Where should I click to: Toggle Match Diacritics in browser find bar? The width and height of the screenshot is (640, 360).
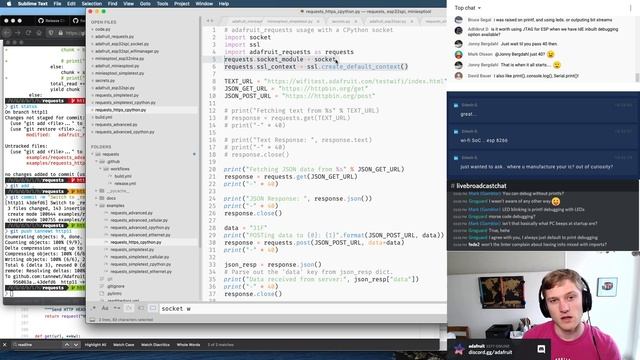point(155,345)
